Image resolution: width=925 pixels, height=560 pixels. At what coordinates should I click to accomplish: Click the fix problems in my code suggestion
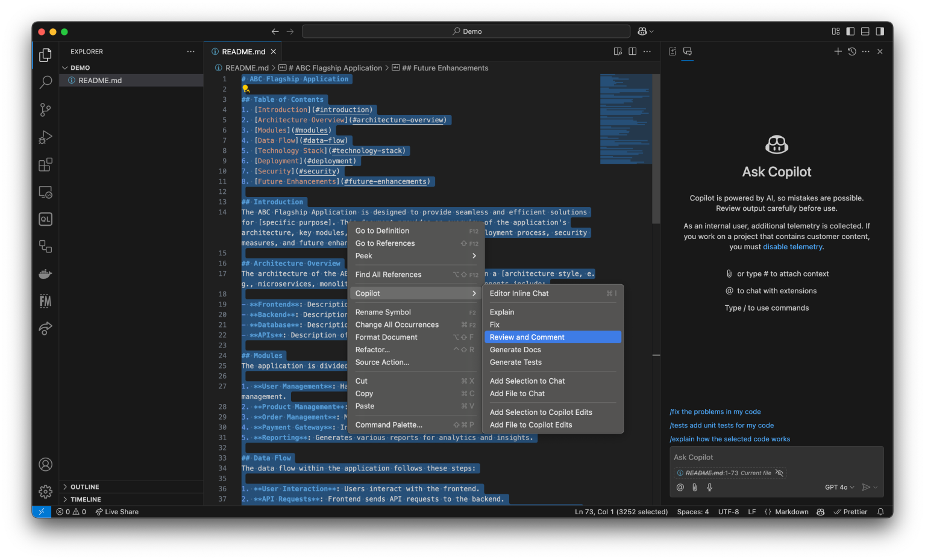715,411
